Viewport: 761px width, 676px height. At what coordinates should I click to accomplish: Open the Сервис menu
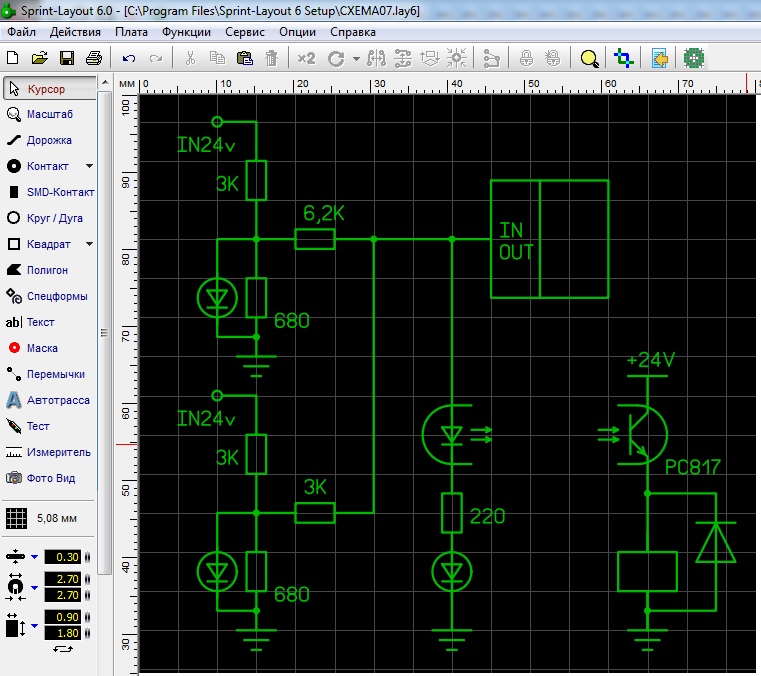[245, 32]
